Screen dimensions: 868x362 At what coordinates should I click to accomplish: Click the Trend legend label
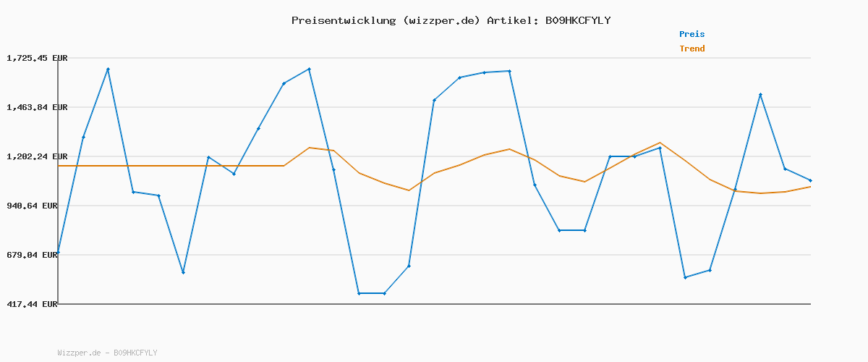pyautogui.click(x=692, y=49)
